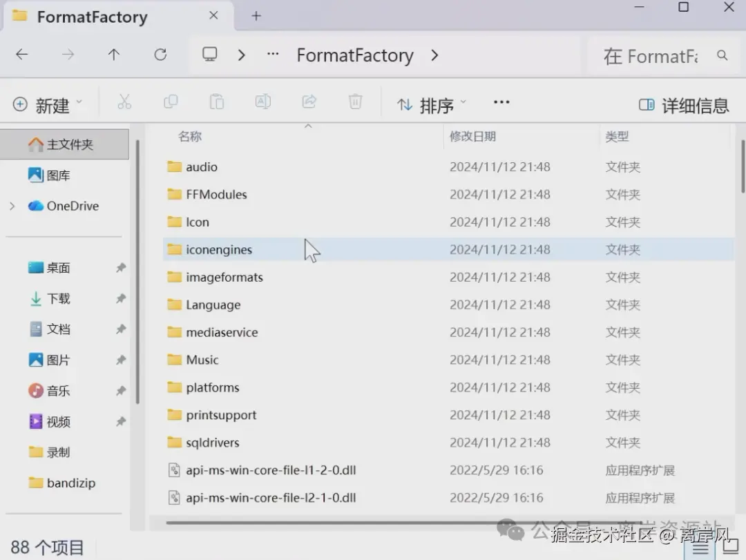Select the Rename icon in the toolbar
The width and height of the screenshot is (746, 560).
click(x=262, y=102)
